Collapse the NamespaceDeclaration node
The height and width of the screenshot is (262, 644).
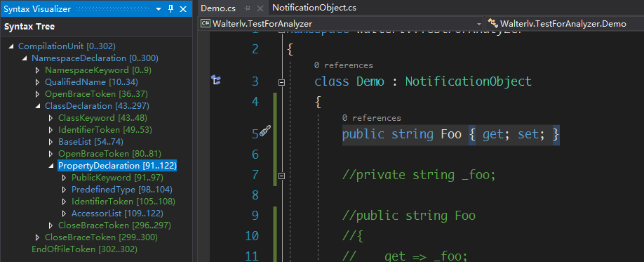[x=25, y=58]
